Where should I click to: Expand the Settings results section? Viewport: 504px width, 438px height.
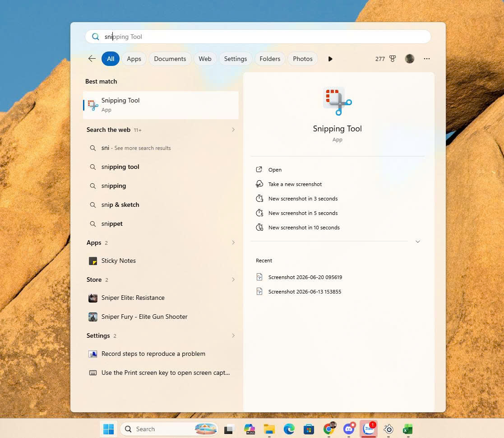[x=233, y=335]
